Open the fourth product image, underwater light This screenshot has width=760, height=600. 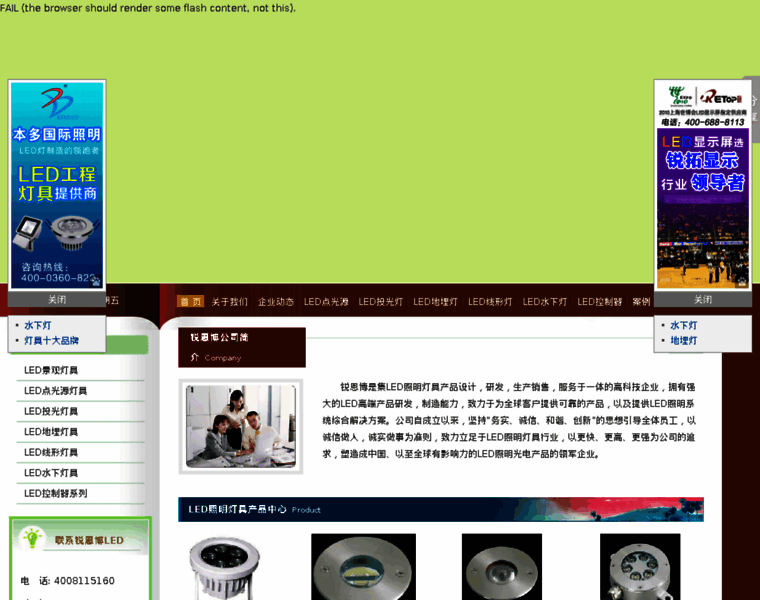pos(640,567)
